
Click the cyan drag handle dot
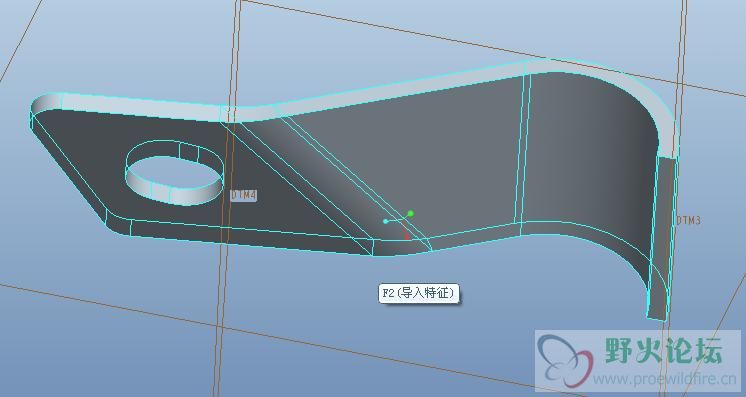click(x=385, y=221)
